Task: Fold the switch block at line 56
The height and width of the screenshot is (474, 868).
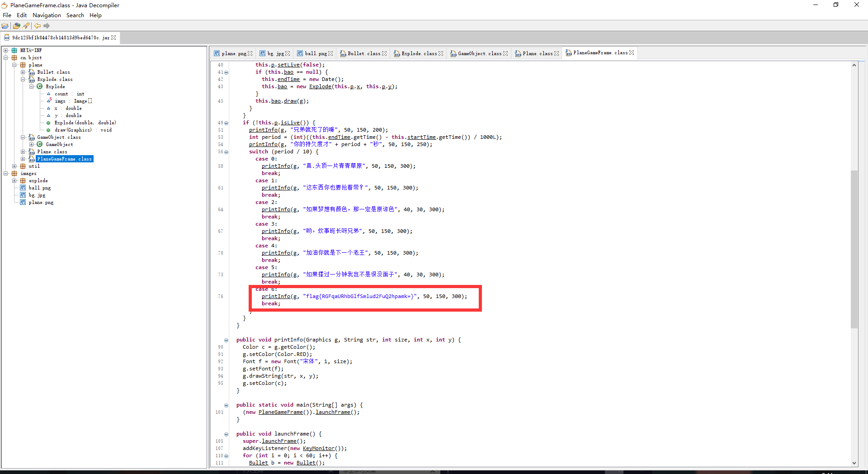Action: click(x=226, y=152)
